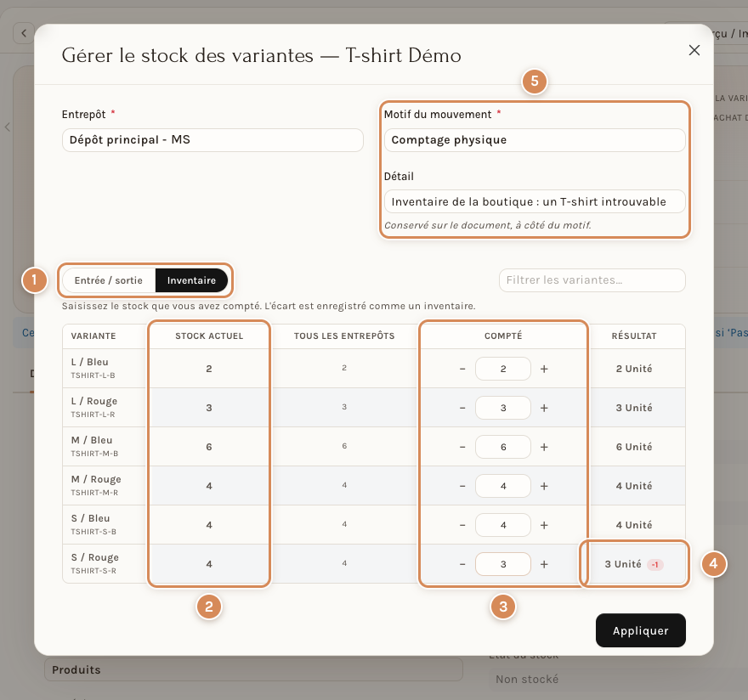
Task: Open the Entrepôt dropdown
Action: [x=212, y=140]
